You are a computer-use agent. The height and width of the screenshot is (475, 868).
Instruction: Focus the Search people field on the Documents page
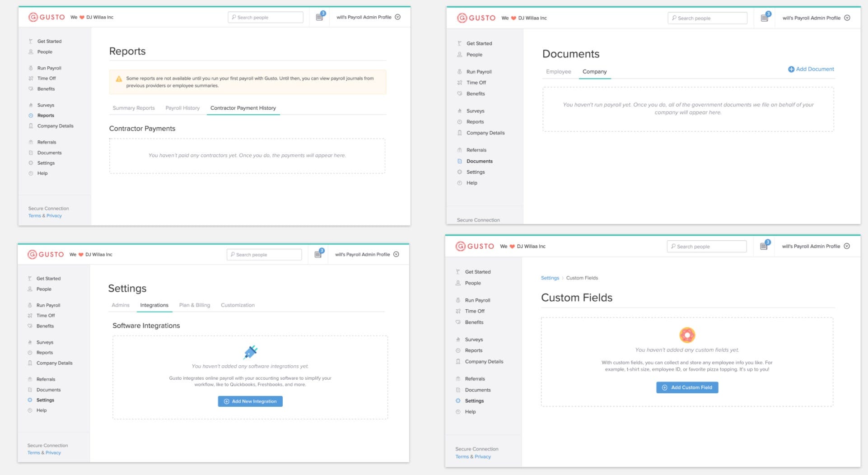(708, 18)
